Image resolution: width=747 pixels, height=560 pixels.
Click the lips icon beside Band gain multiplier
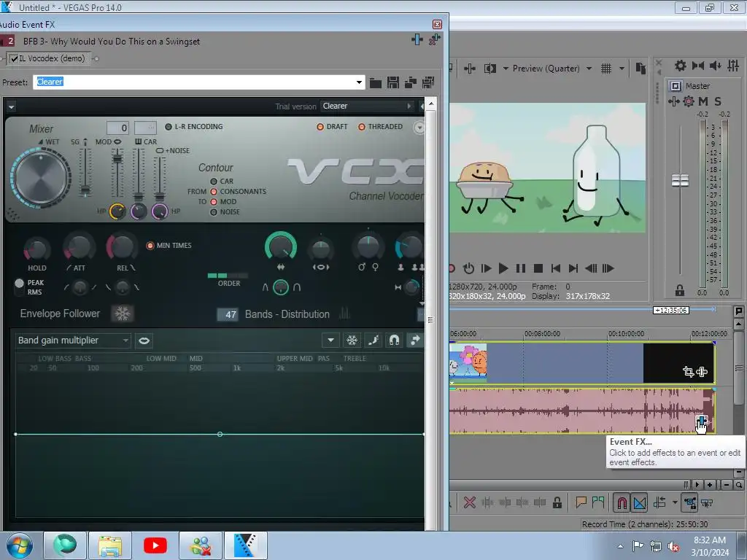coord(144,341)
